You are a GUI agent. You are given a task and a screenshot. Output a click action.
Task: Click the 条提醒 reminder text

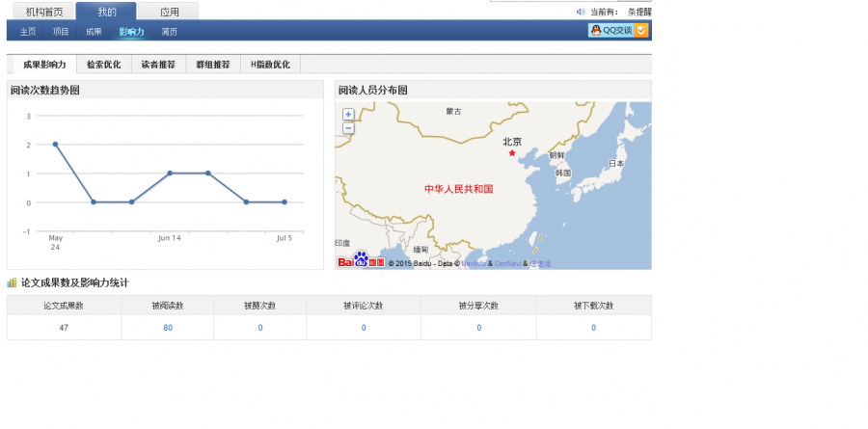[639, 12]
